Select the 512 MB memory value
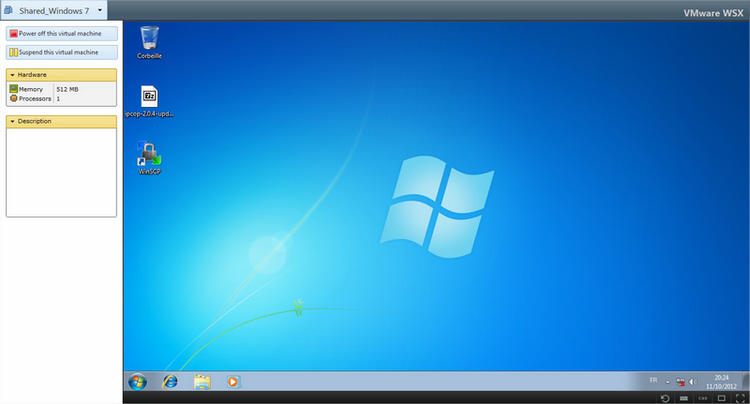 (67, 89)
